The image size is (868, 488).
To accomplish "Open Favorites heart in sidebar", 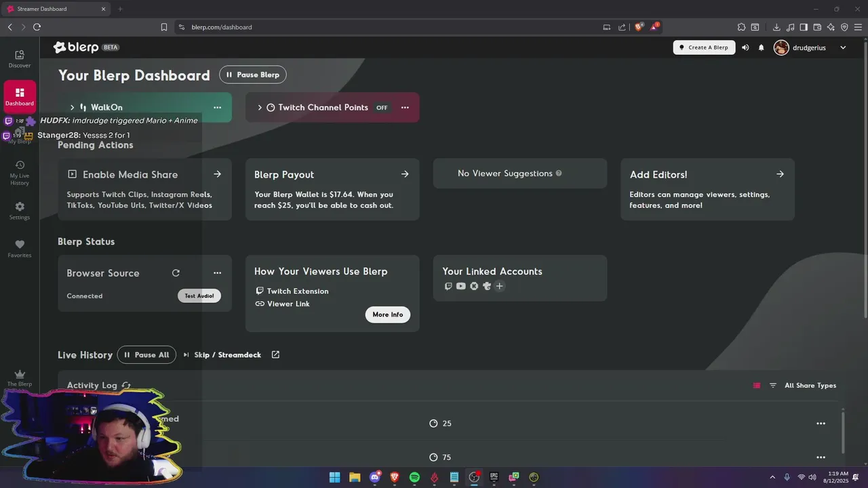I will pyautogui.click(x=20, y=249).
